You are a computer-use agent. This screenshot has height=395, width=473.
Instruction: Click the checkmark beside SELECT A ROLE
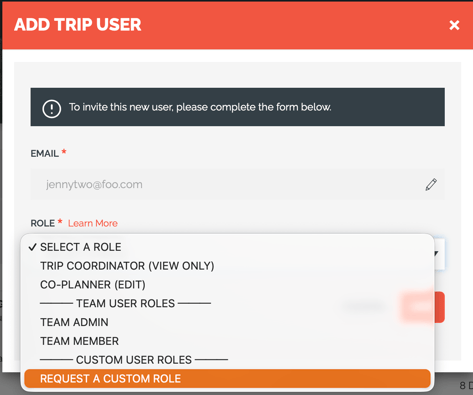pos(32,247)
